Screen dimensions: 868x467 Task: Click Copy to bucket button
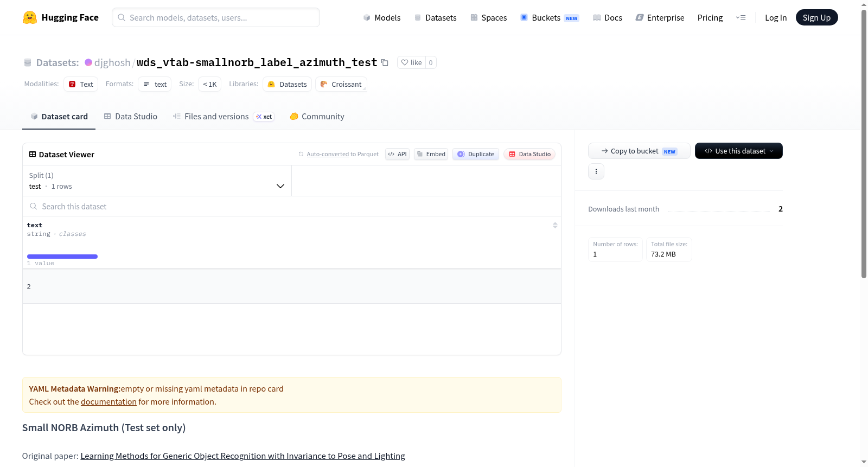639,151
